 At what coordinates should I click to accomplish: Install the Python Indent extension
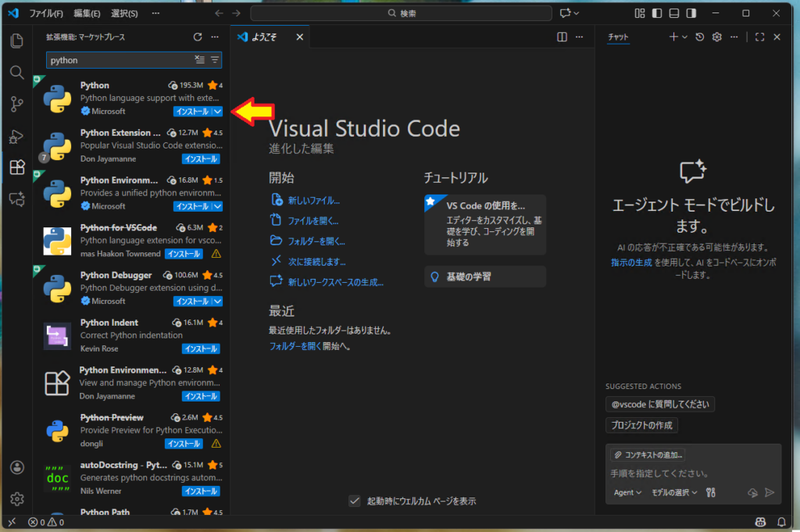click(x=200, y=348)
